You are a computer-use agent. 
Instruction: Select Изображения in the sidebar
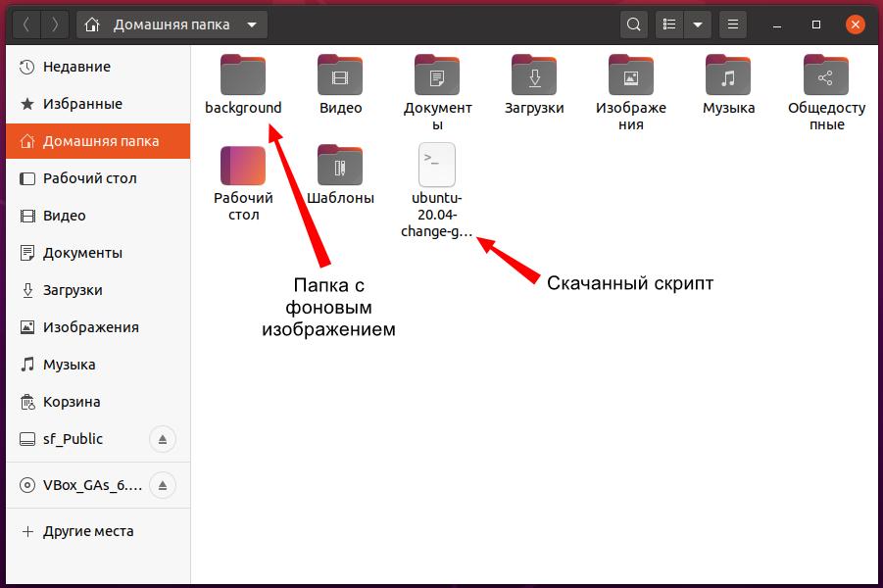[x=98, y=327]
